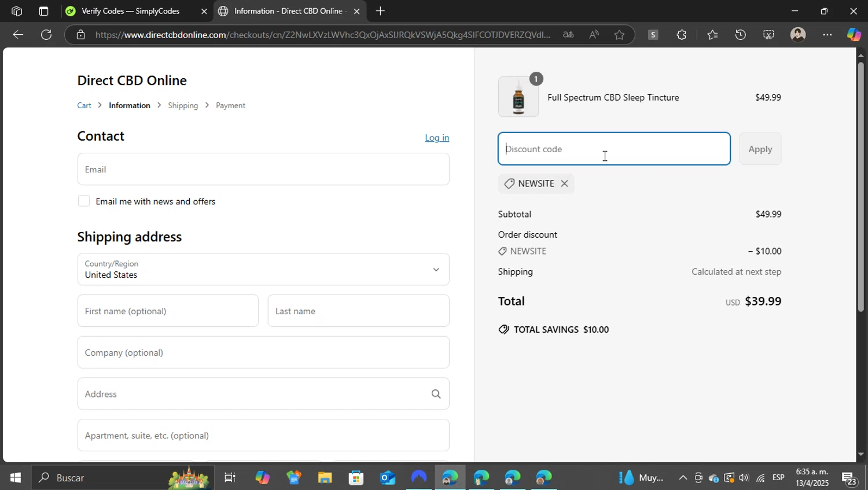
Task: Open the Settings and more menu
Action: click(827, 35)
